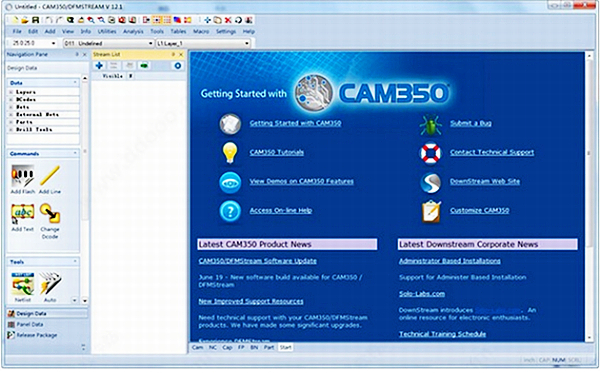Click the lifebuoy Technical Support icon
The image size is (600, 373).
[430, 153]
